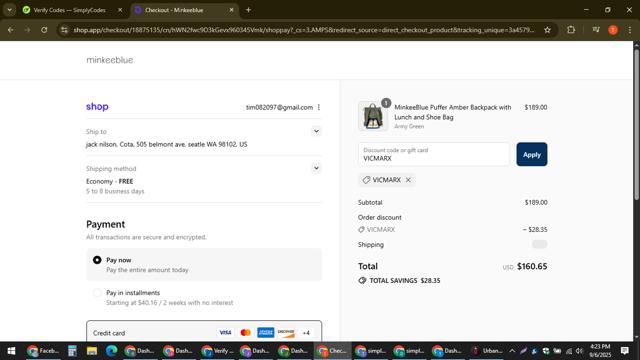
Task: Close the Verify Codes — SimplyCodes tab
Action: coord(120,10)
